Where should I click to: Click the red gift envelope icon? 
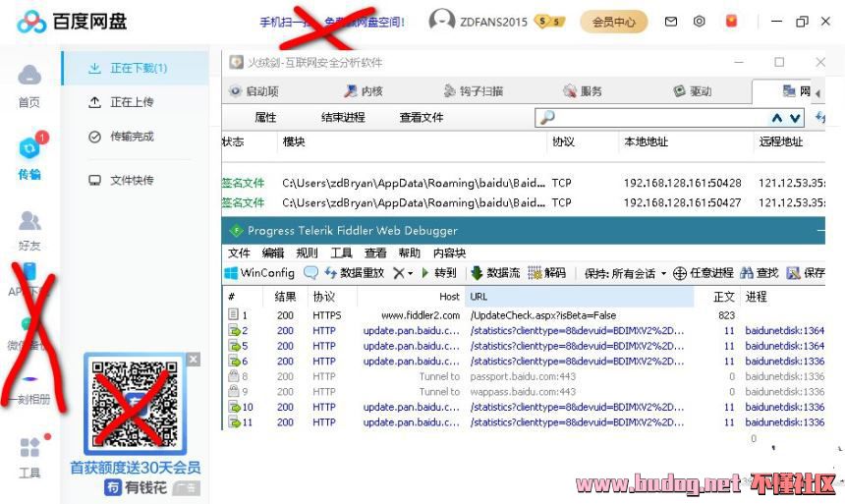(731, 21)
